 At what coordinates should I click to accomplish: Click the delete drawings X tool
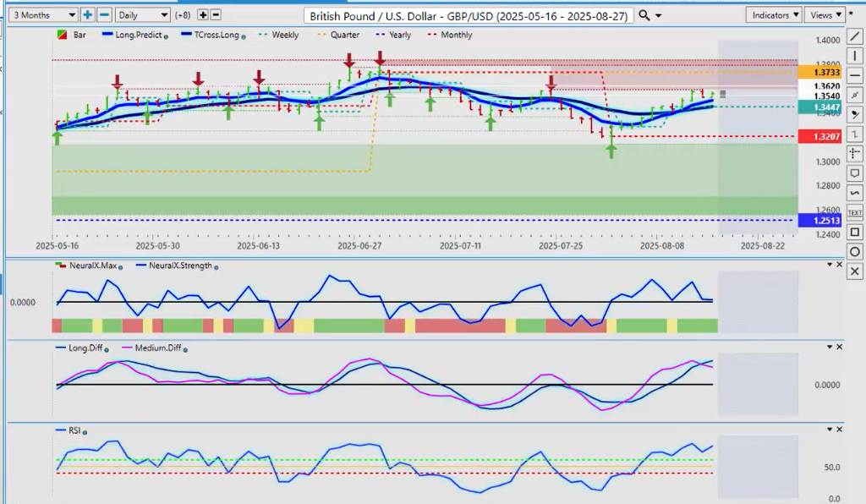click(x=855, y=271)
